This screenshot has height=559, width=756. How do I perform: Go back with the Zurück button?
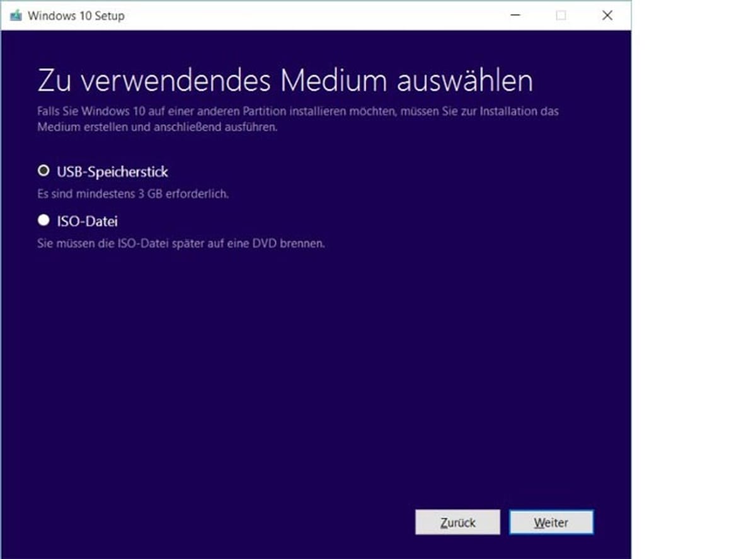click(458, 522)
